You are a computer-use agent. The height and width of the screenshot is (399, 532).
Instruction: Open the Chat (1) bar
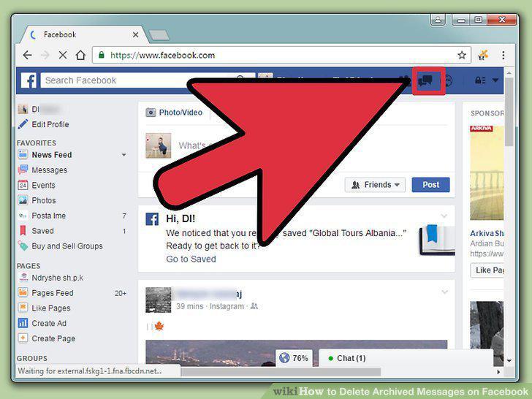point(406,358)
